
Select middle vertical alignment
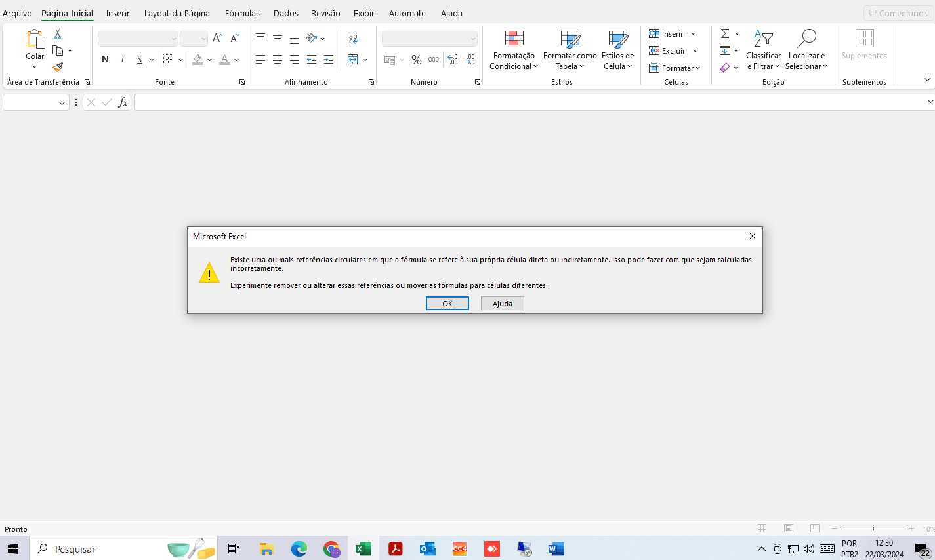(278, 39)
